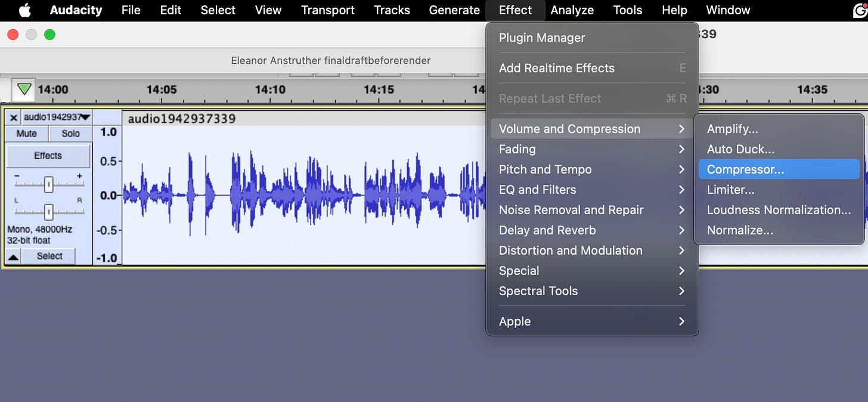Expand Volume and Compression submenu
The width and height of the screenshot is (868, 402).
[x=592, y=129]
